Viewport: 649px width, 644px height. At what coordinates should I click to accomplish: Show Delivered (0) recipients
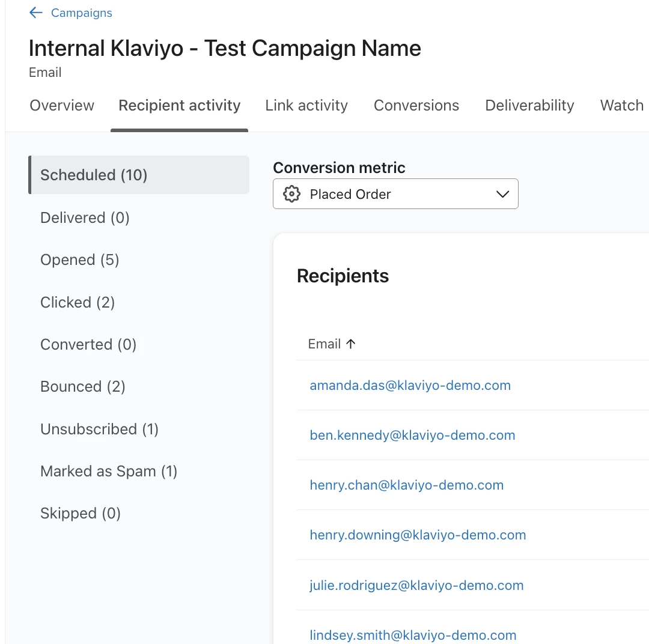(x=85, y=217)
